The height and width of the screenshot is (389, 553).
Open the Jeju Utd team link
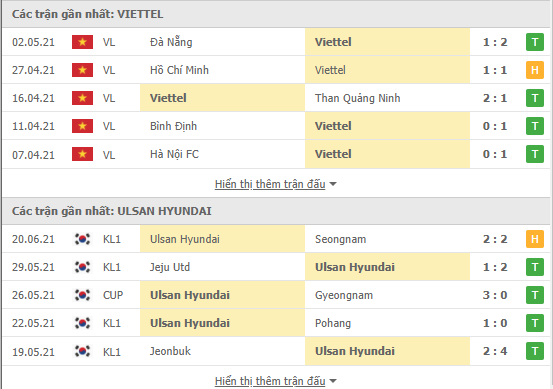pos(170,267)
